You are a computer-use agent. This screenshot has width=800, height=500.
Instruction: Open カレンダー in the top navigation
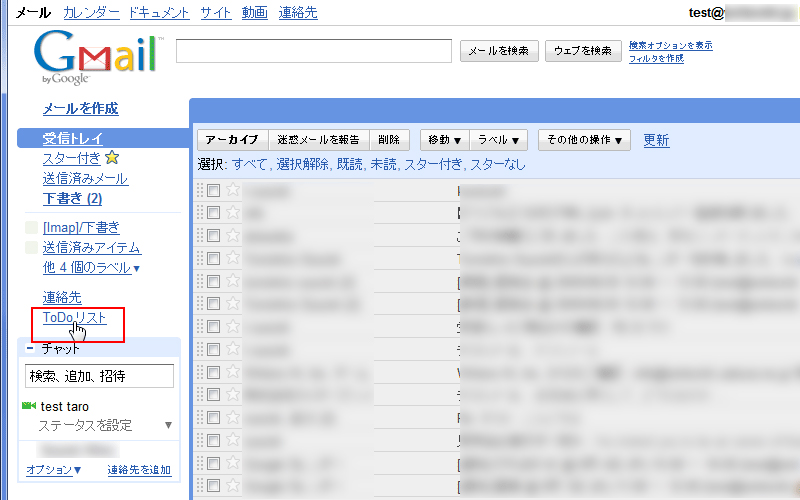click(91, 13)
